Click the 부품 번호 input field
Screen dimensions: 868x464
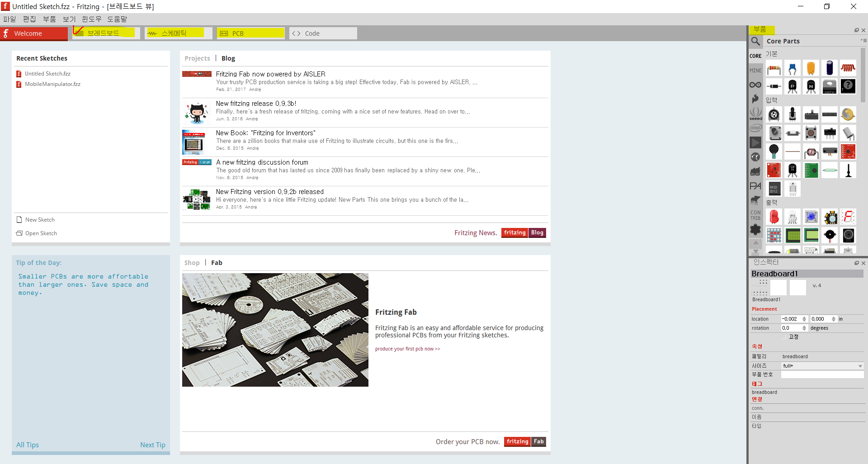pyautogui.click(x=822, y=374)
